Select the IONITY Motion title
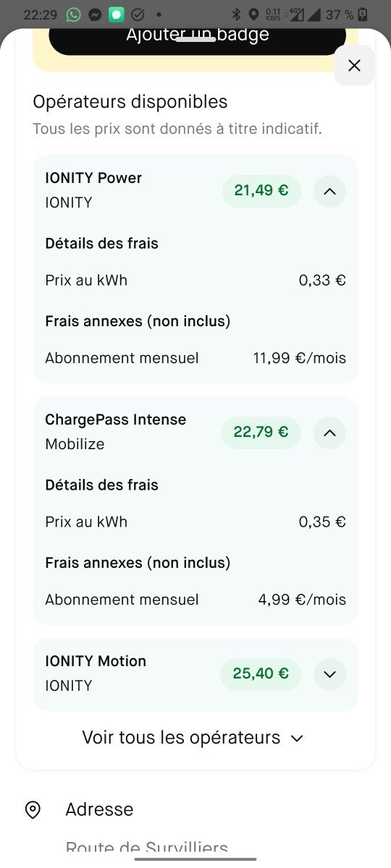The image size is (391, 868). (96, 661)
